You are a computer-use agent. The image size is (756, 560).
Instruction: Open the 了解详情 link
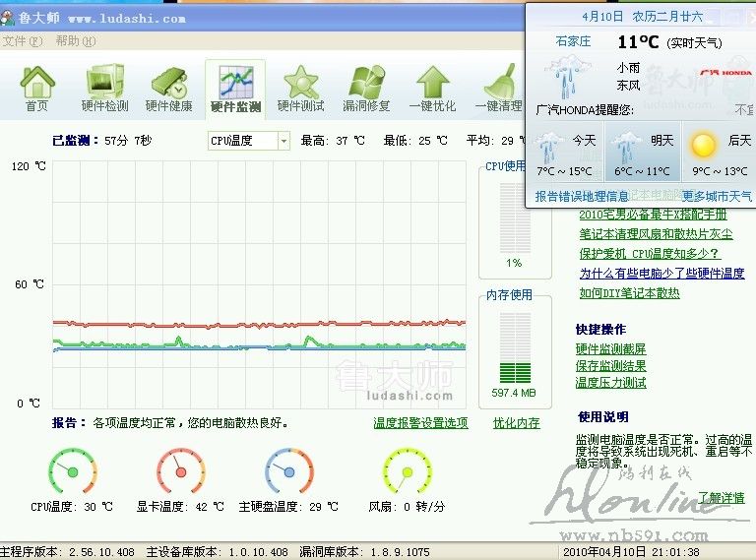(x=722, y=498)
